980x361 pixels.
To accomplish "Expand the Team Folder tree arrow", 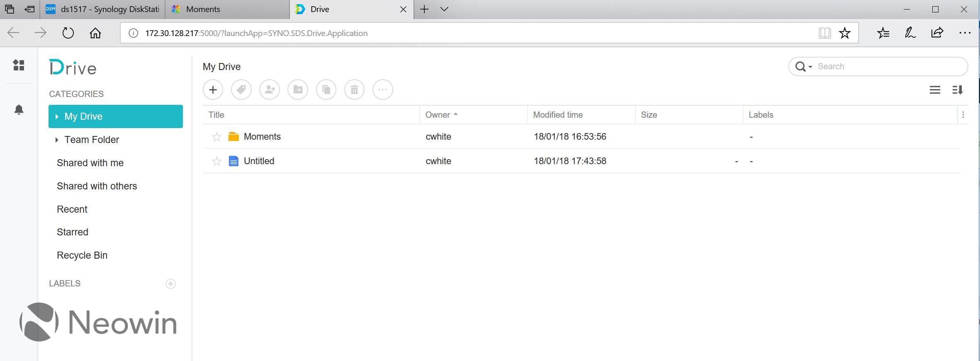I will (x=57, y=140).
